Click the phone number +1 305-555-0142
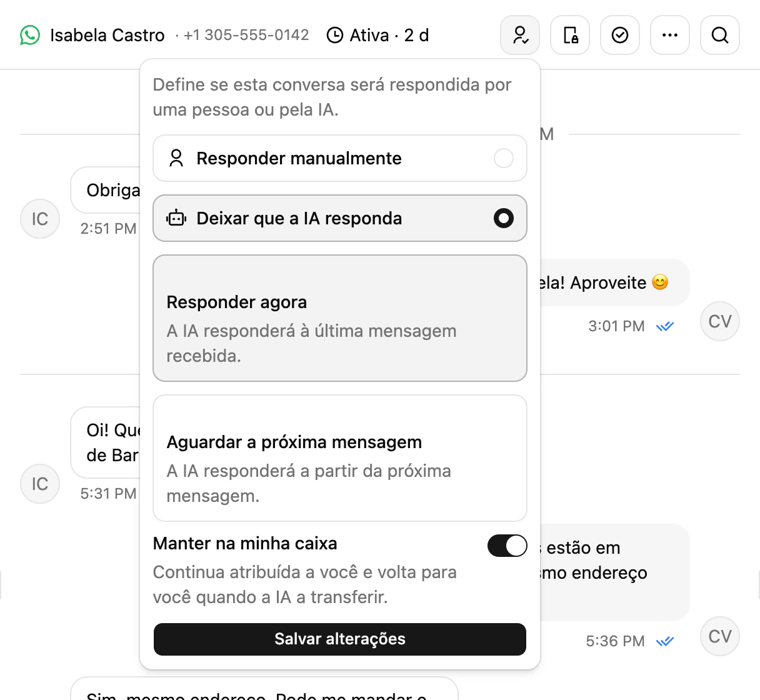760x700 pixels. [246, 35]
